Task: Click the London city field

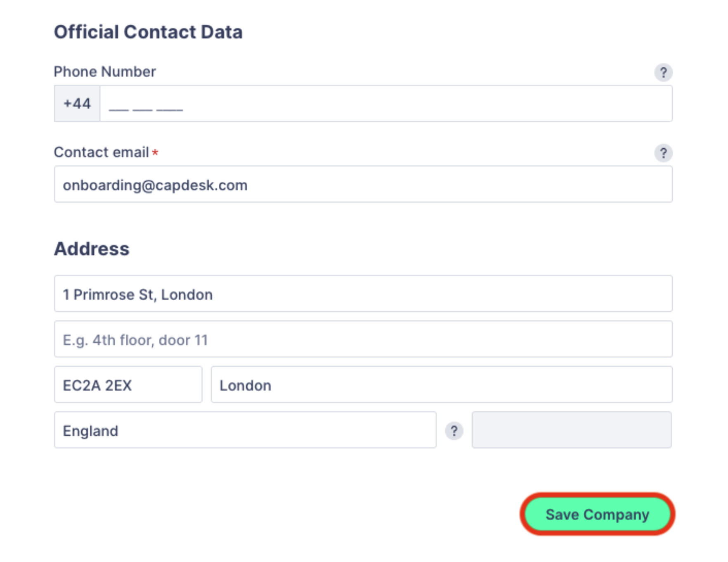Action: tap(442, 384)
